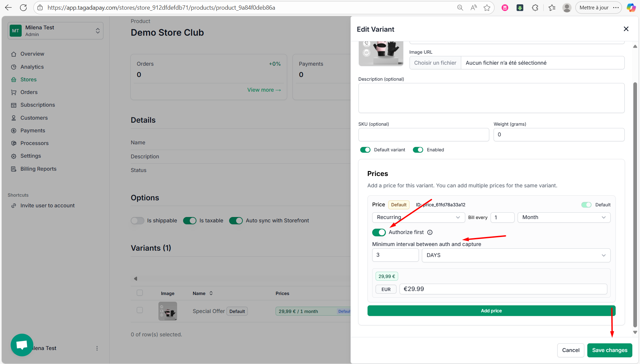
Task: Click the Edit Variant panel scrollbar
Action: (x=635, y=204)
